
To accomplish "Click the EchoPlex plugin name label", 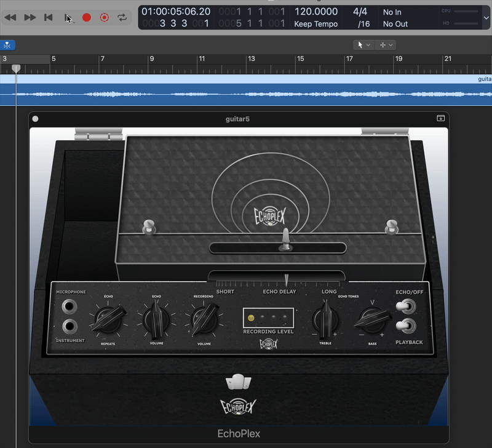I will click(x=239, y=434).
